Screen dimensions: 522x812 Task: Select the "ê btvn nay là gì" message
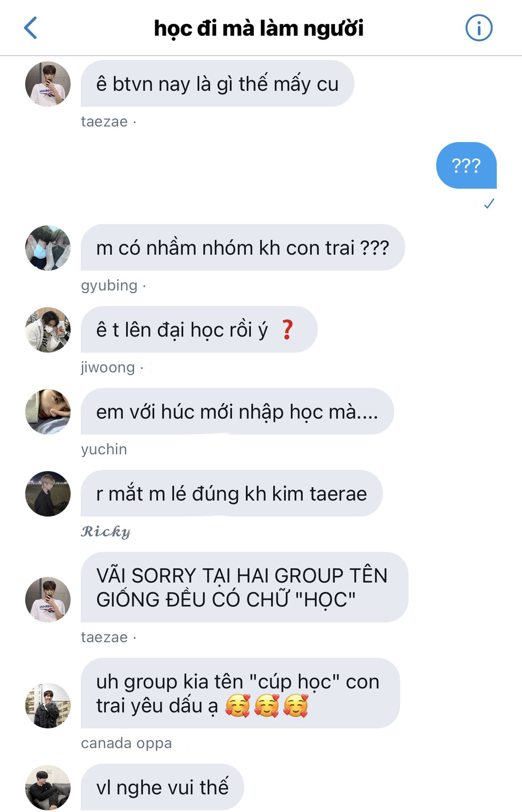pyautogui.click(x=217, y=83)
